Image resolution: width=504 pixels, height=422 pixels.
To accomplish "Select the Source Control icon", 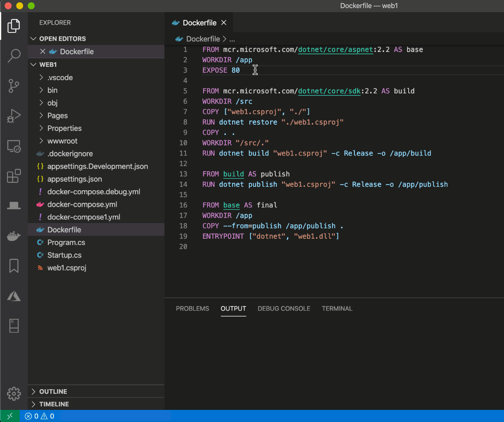I will [x=14, y=86].
